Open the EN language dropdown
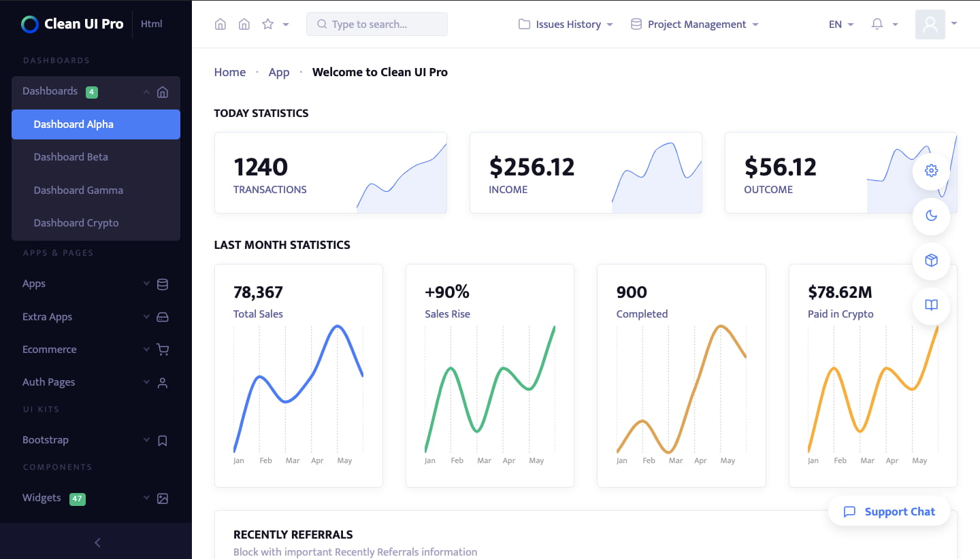The width and height of the screenshot is (980, 559). 840,24
